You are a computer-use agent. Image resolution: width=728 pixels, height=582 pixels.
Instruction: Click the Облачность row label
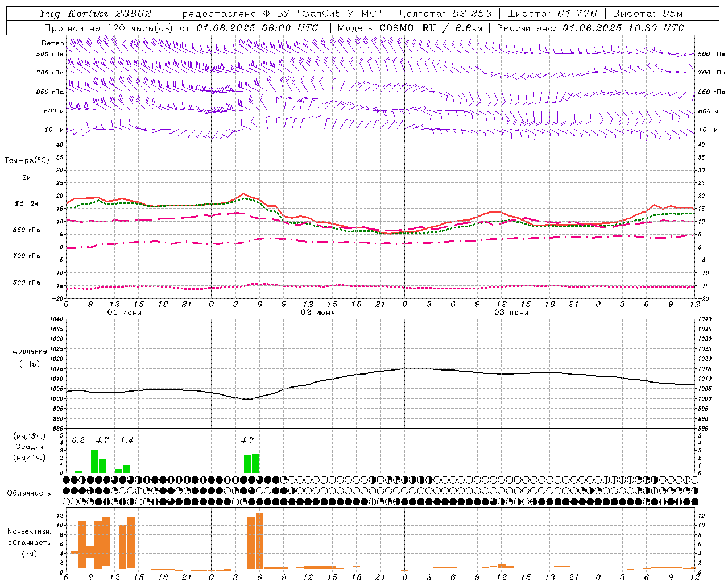(x=29, y=493)
